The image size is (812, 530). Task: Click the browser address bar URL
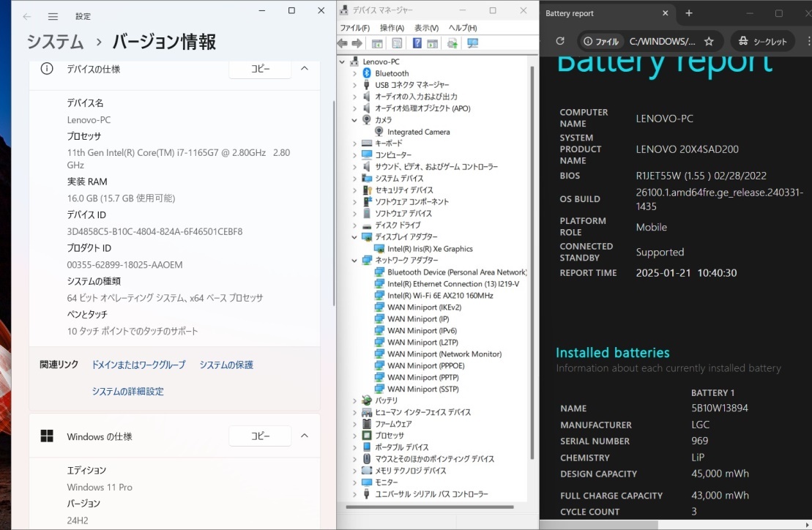pyautogui.click(x=663, y=42)
